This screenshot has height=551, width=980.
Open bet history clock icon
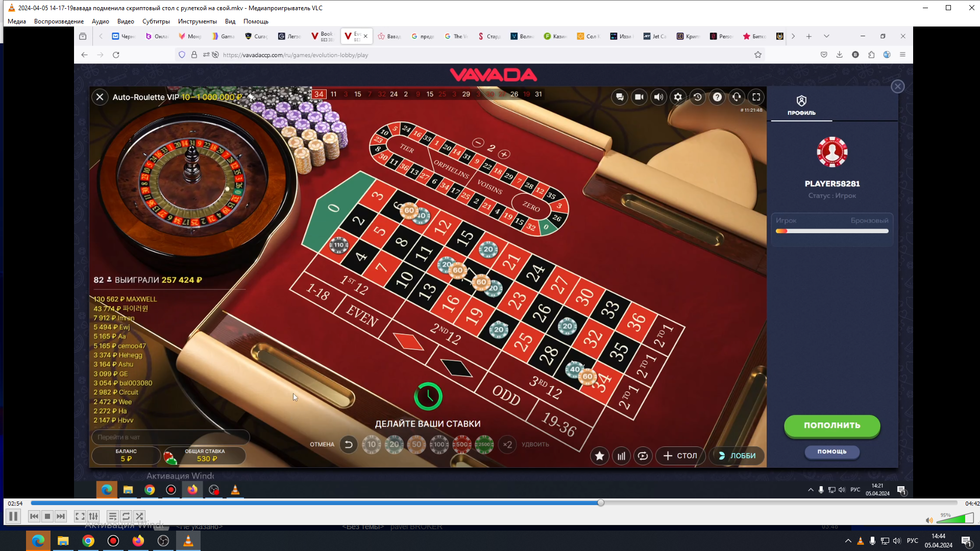click(698, 97)
